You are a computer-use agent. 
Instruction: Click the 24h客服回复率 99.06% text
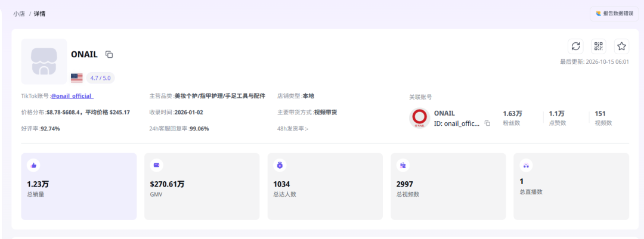pyautogui.click(x=179, y=129)
